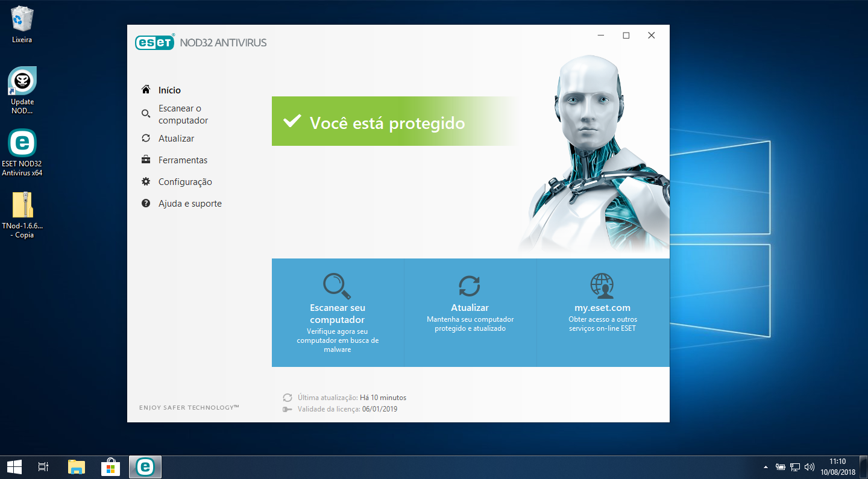
Task: Open the Início menu item
Action: [169, 90]
